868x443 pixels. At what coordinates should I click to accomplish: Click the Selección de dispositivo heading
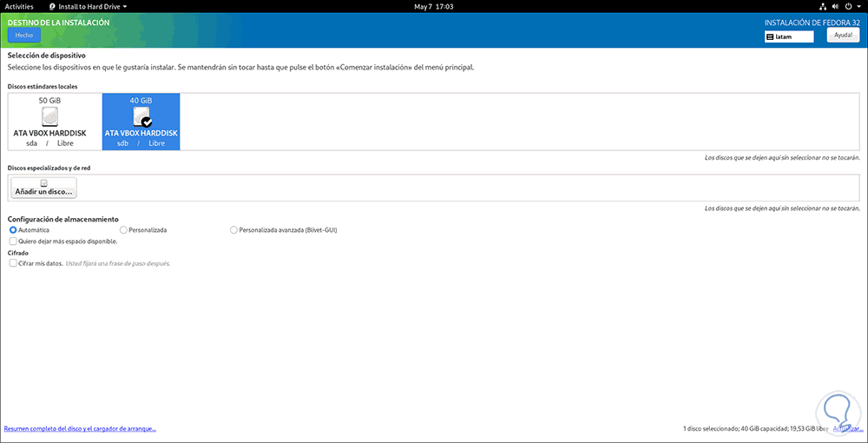tap(47, 56)
